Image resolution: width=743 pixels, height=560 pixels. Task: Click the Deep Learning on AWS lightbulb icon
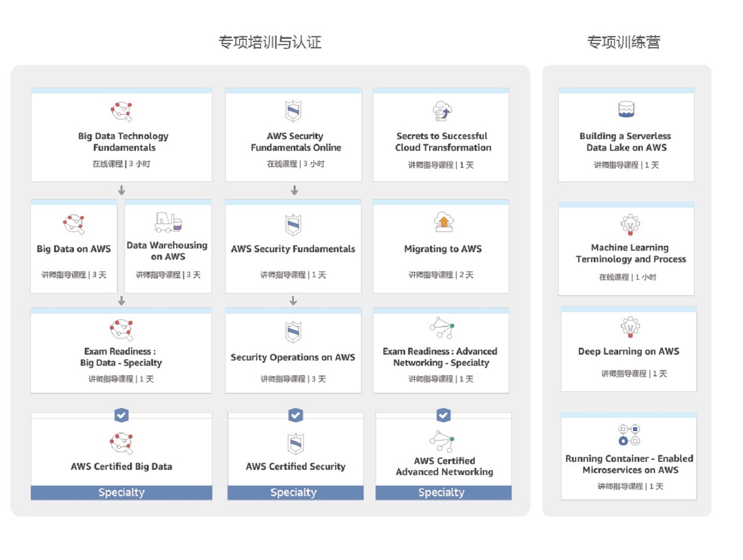click(630, 327)
